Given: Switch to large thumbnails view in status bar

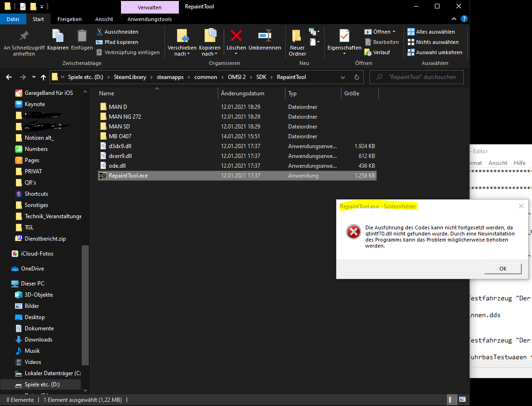Looking at the screenshot, I should [462, 399].
